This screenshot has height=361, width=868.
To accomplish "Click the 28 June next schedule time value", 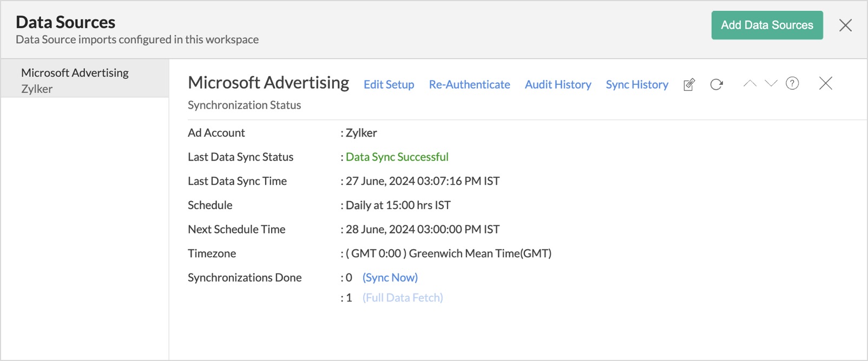I will pos(422,230).
